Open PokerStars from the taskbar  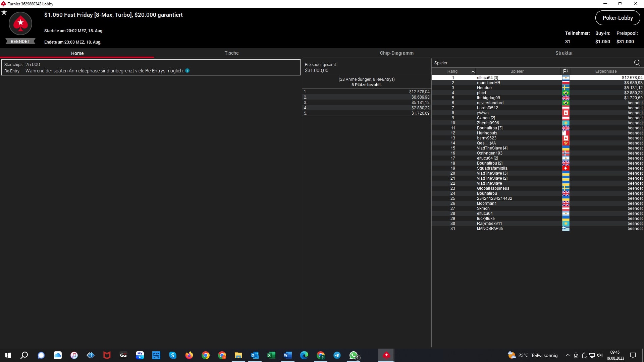pos(386,355)
